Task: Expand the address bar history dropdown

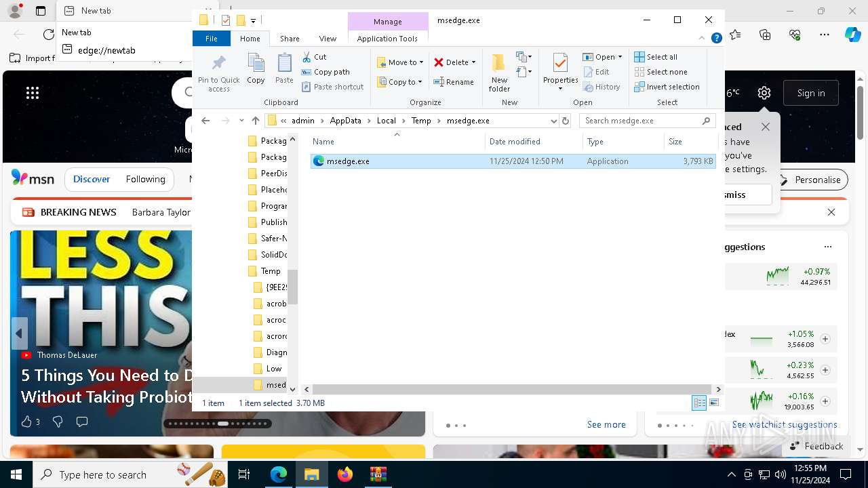Action: tap(553, 121)
